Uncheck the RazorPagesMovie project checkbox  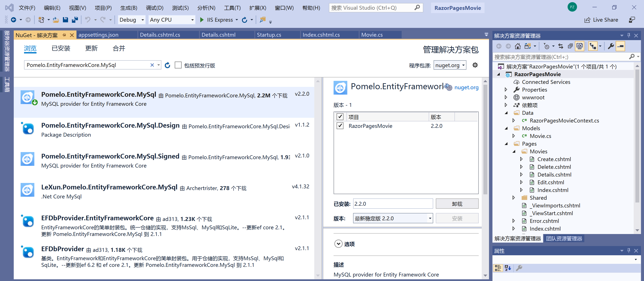340,126
